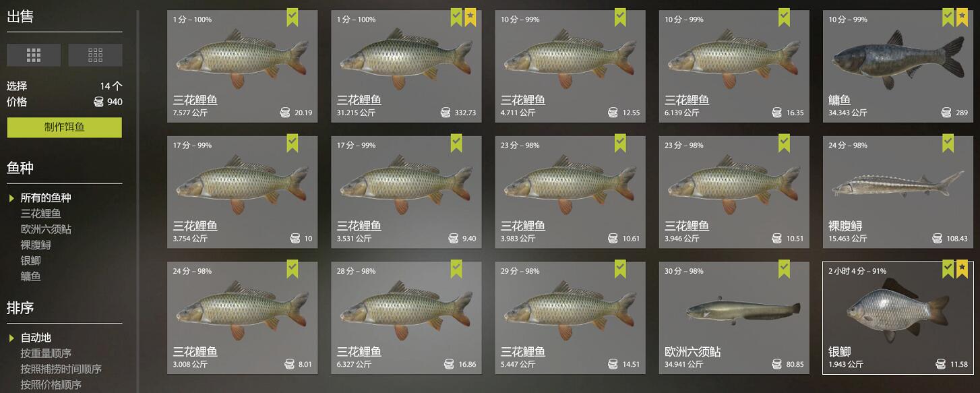
Task: Open the 鳙鱼 34.343 kg fish card
Action: [x=898, y=66]
